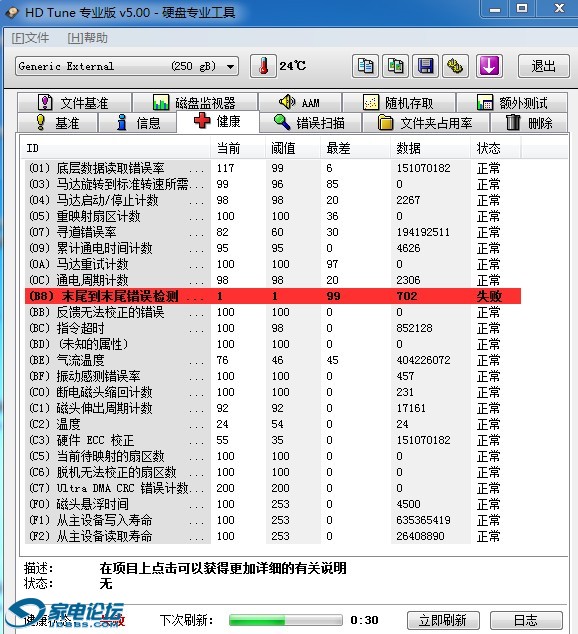578x634 pixels.
Task: Click the save floppy disk icon
Action: click(425, 66)
